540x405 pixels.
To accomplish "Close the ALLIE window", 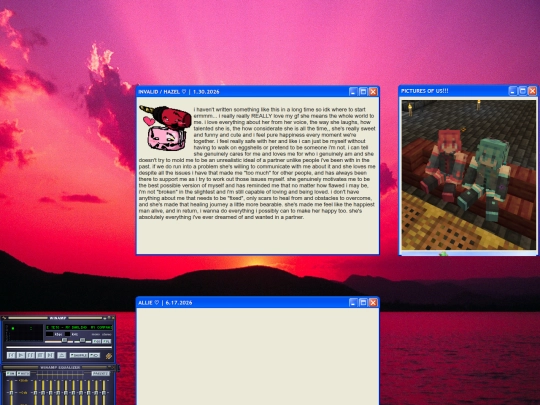I will [x=373, y=302].
